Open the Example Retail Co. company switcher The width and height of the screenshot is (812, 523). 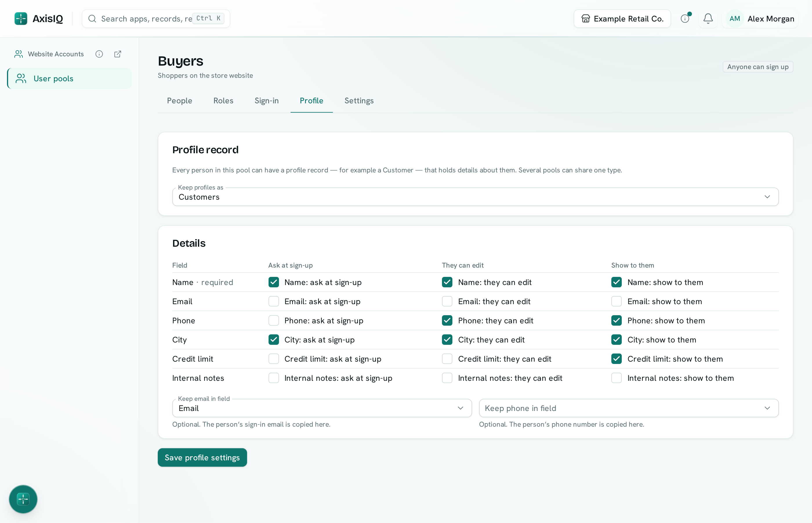pos(622,19)
